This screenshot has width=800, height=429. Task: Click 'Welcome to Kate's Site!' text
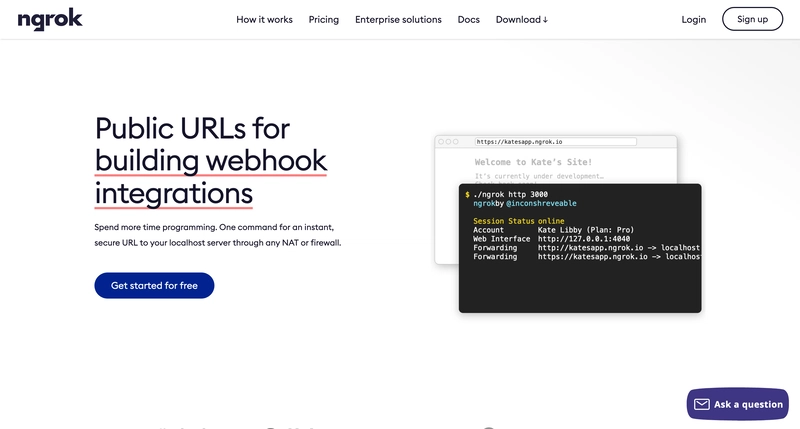533,162
